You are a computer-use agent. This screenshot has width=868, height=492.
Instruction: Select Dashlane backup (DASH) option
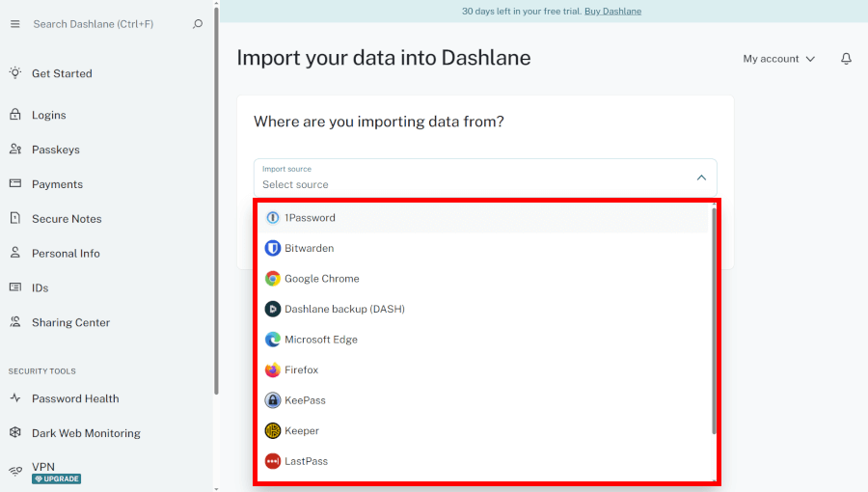pyautogui.click(x=484, y=309)
